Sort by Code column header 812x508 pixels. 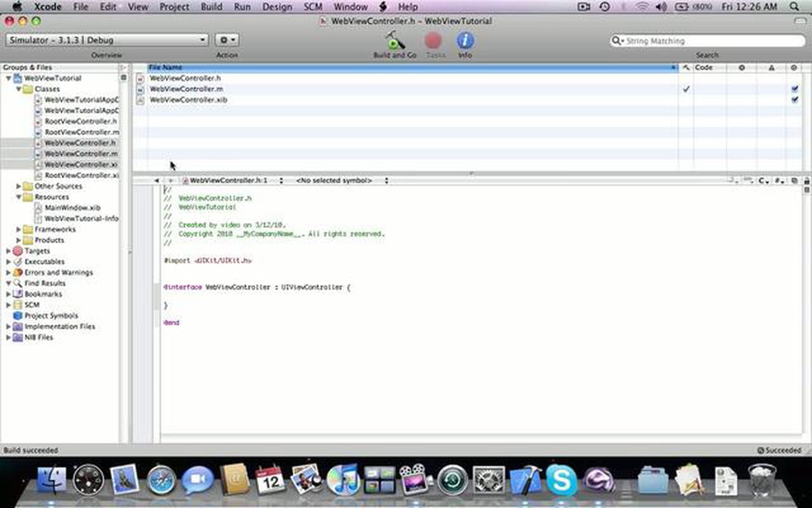point(709,67)
